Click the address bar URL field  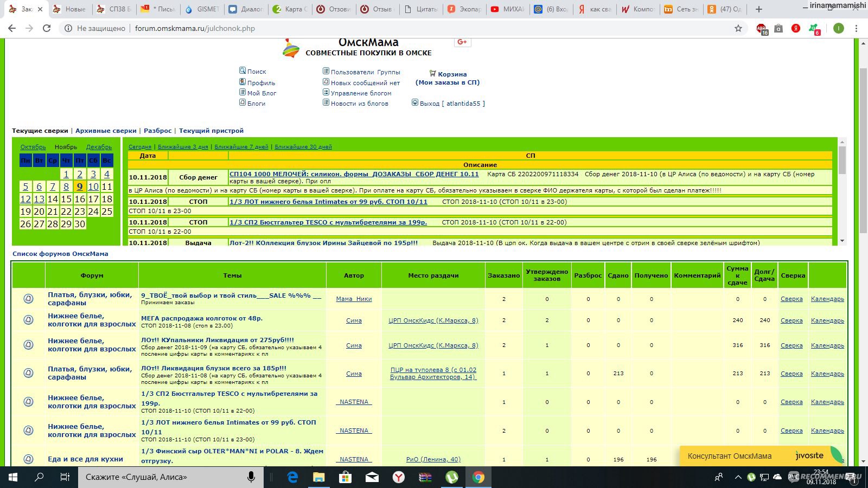(x=380, y=28)
